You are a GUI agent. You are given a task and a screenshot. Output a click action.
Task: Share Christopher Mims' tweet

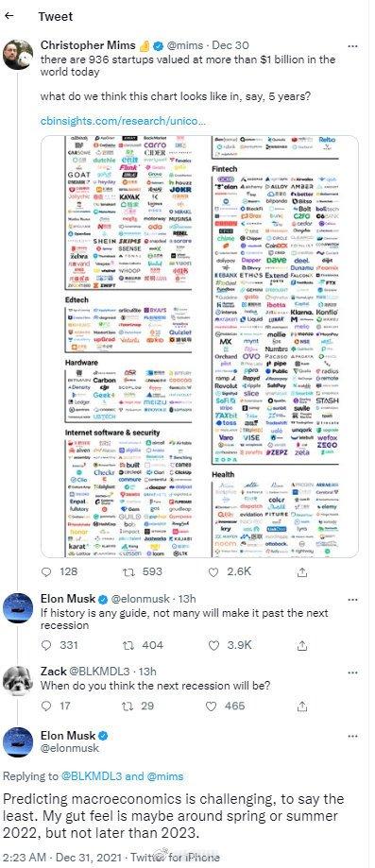tap(302, 571)
